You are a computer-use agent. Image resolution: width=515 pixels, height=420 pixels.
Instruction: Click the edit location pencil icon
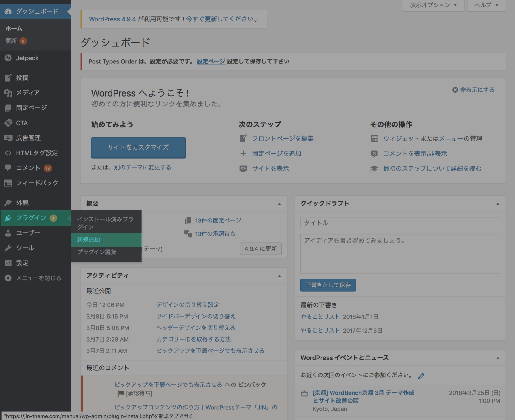click(421, 376)
